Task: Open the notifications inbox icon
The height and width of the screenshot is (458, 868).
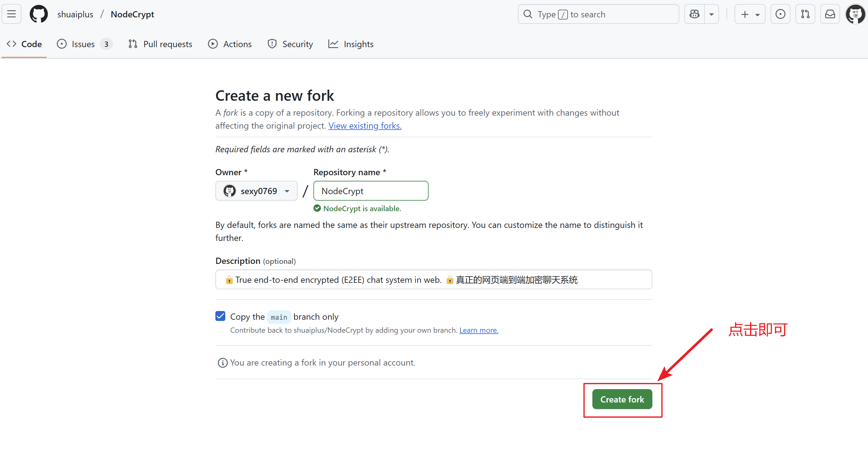Action: coord(830,14)
